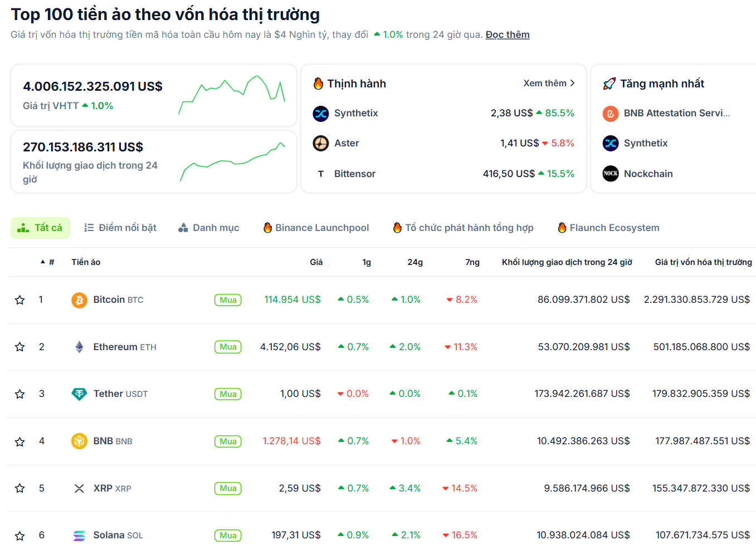Toggle the favorite star for XRP

click(x=19, y=488)
